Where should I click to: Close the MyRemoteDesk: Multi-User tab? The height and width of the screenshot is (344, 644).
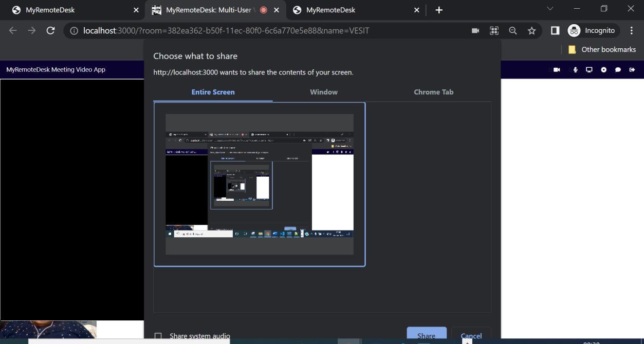coord(277,10)
